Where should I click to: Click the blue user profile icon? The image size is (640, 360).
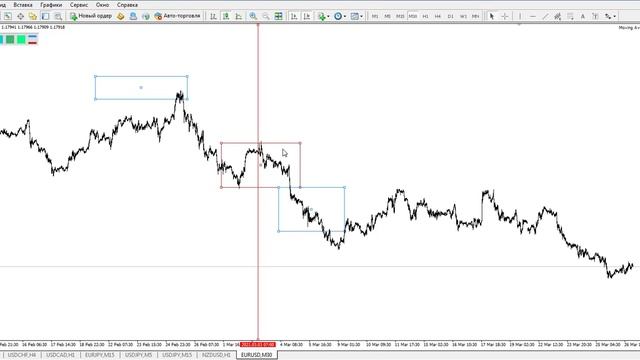point(133,16)
